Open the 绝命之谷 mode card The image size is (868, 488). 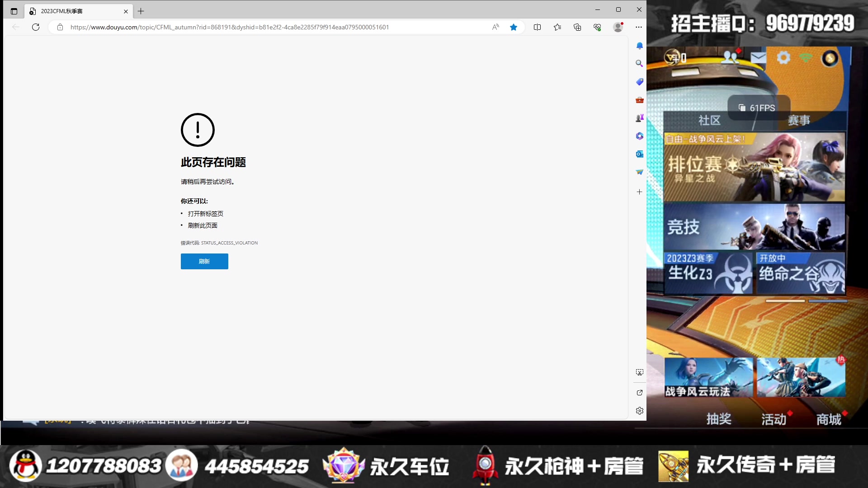coord(801,273)
